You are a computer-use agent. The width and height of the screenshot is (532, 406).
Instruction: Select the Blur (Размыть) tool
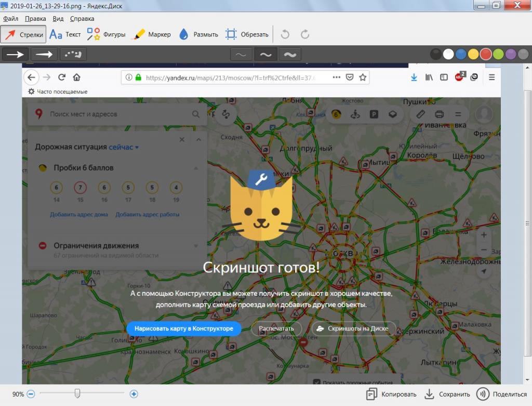[x=198, y=34]
